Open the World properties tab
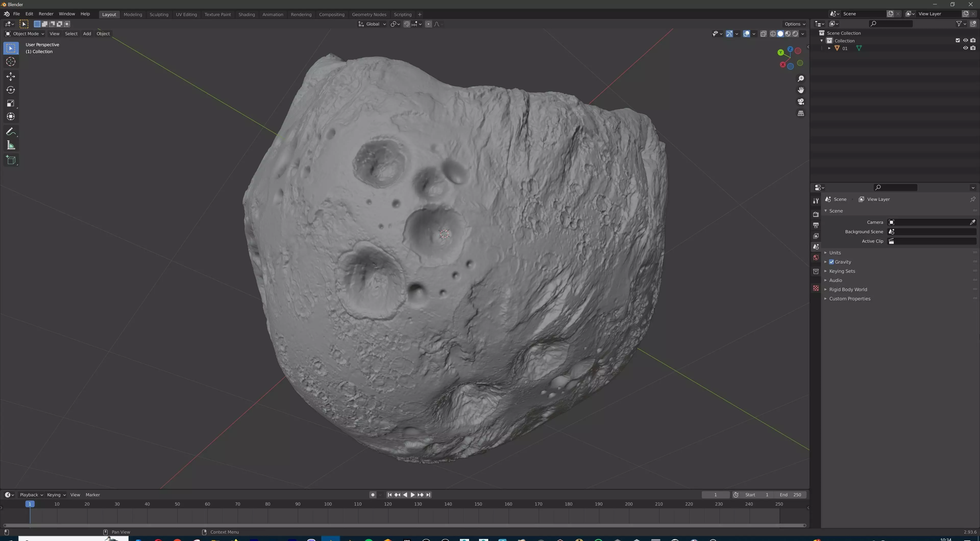Screen dimensions: 980x541 click(816, 257)
